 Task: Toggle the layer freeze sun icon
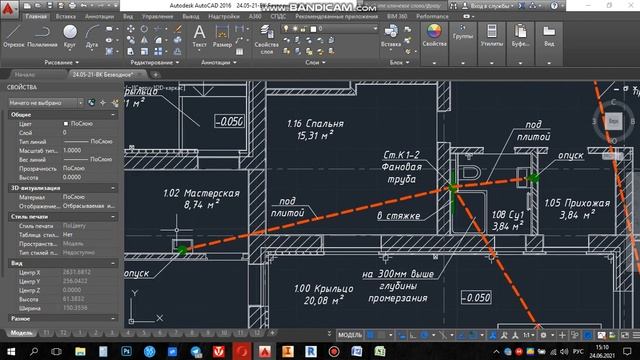pyautogui.click(x=295, y=29)
